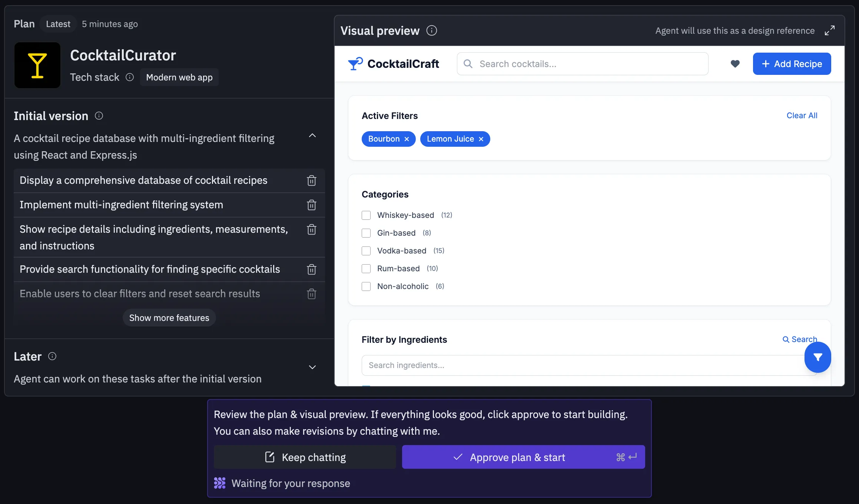This screenshot has width=859, height=504.
Task: Check the Whiskey-based category box
Action: point(366,215)
